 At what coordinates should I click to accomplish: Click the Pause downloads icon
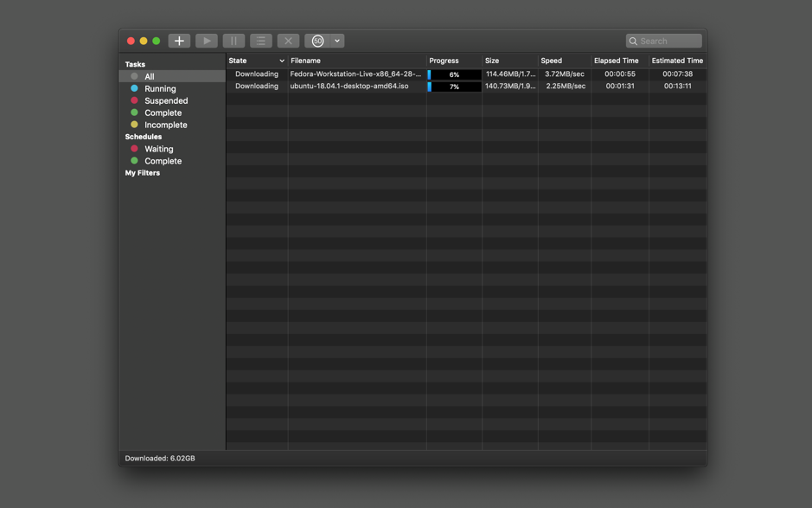pos(233,40)
